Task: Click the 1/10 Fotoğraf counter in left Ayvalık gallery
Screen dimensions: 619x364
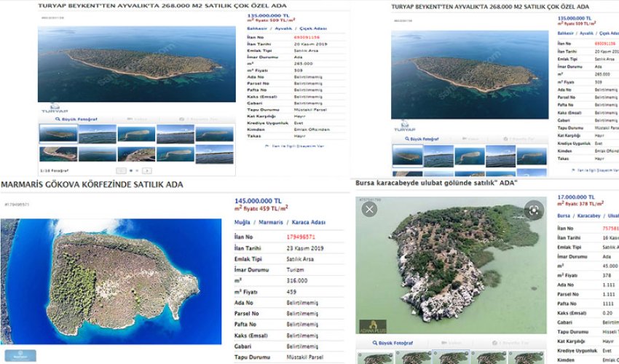Action: click(55, 171)
